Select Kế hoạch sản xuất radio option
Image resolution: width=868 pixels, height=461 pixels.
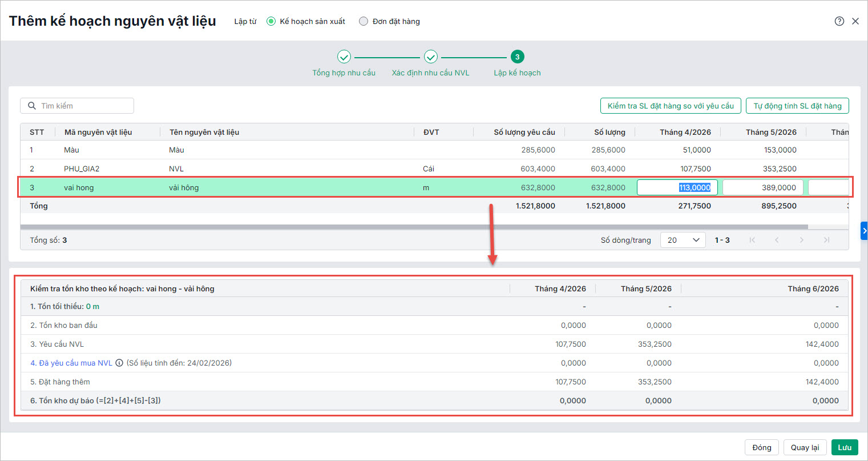[x=272, y=22]
